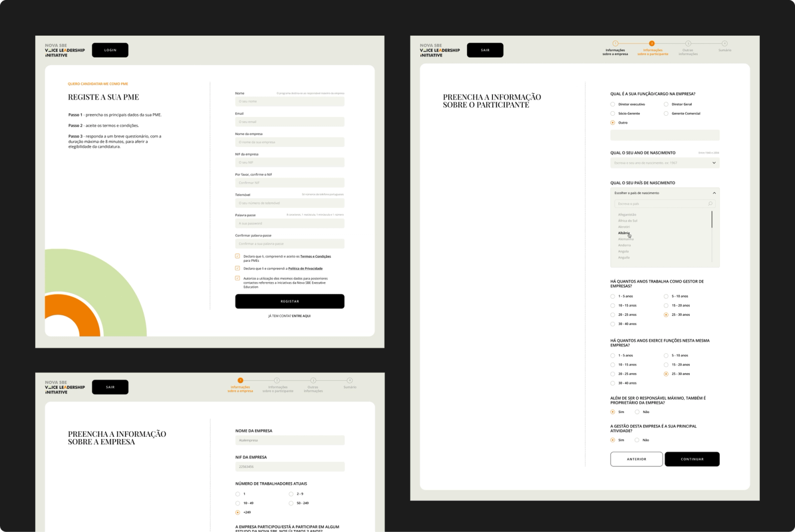Click the CONTINUAR button

692,459
